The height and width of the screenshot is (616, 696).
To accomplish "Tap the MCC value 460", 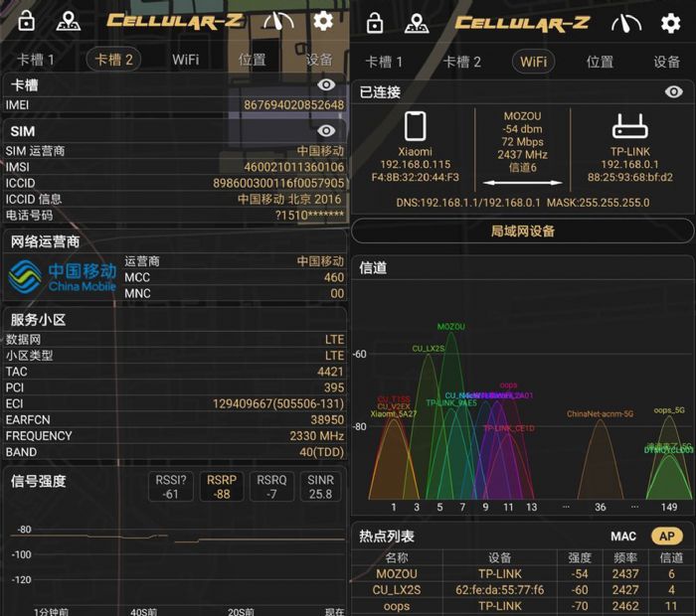I will click(334, 277).
